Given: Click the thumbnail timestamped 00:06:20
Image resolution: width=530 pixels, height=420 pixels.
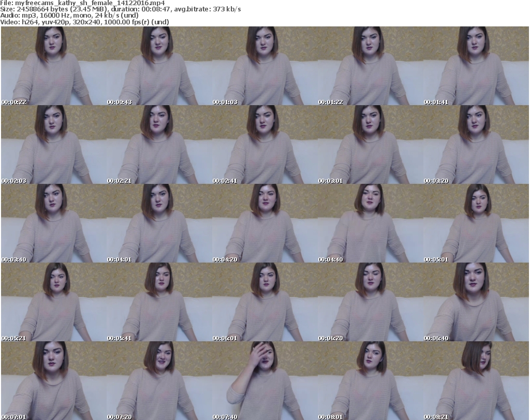Looking at the screenshot, I should pos(370,302).
